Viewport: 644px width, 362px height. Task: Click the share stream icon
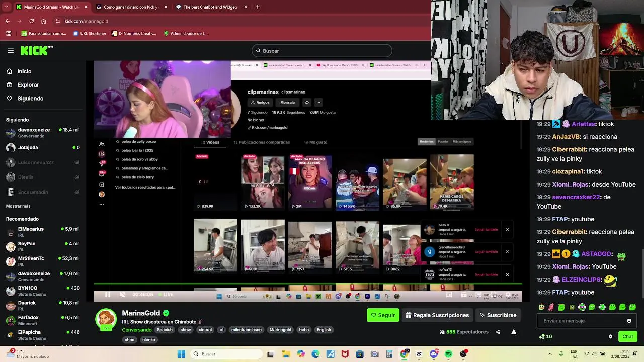click(498, 332)
